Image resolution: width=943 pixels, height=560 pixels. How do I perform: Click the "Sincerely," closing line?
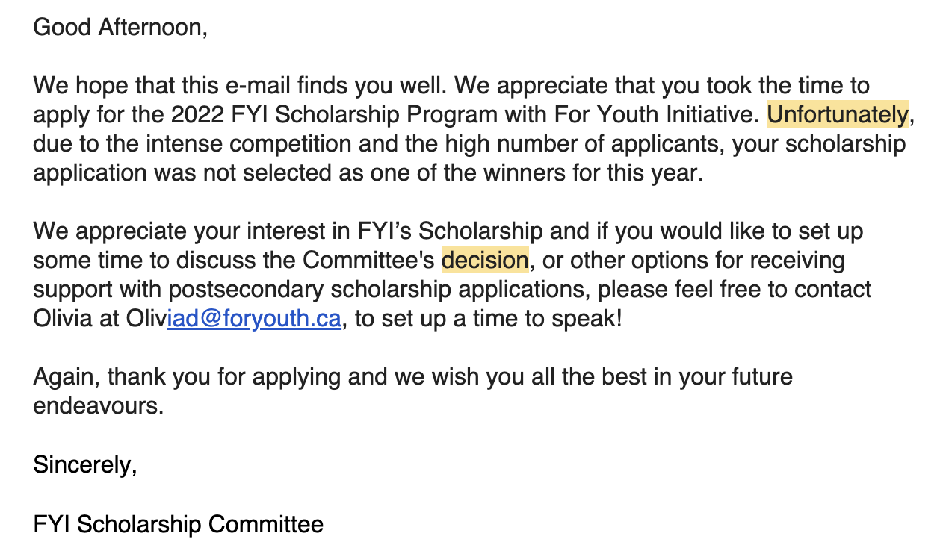click(85, 464)
